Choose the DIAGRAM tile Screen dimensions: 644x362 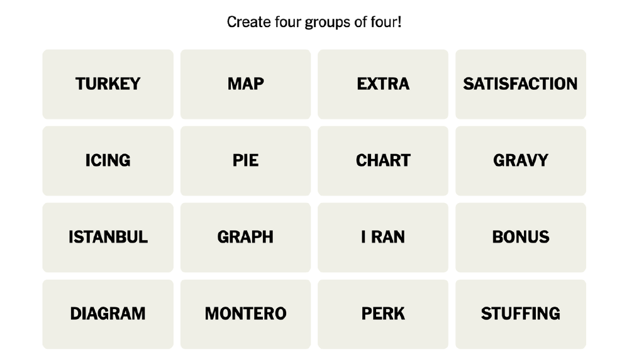[x=108, y=314]
